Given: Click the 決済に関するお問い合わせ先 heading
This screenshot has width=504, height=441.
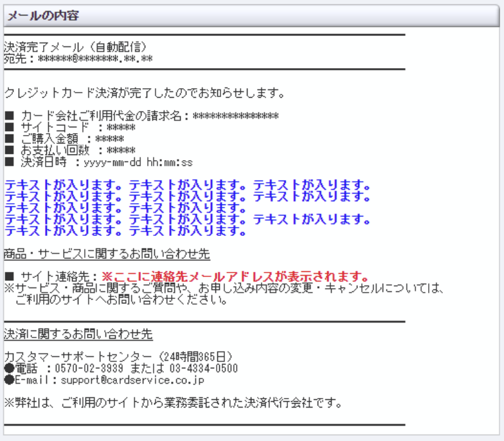Looking at the screenshot, I should [x=78, y=334].
